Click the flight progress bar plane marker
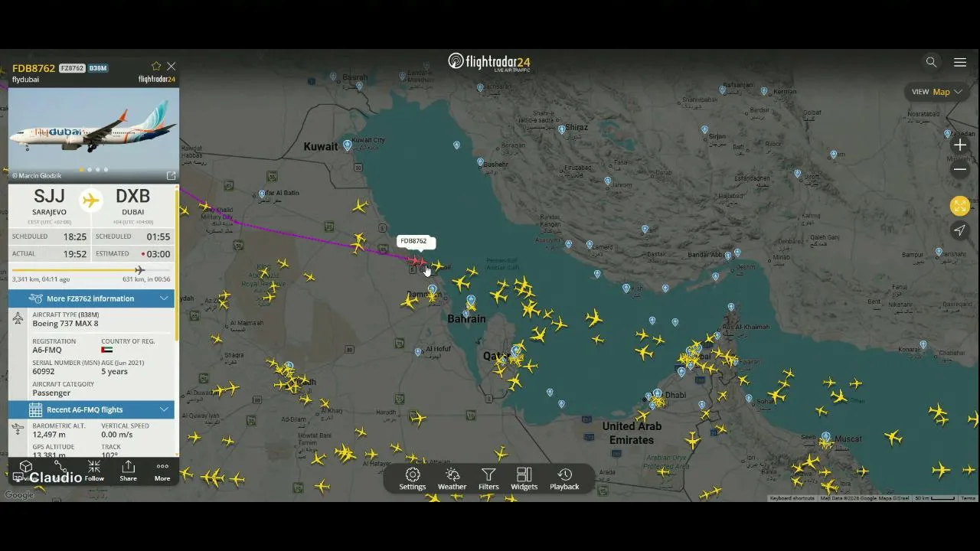Screen dimensions: 980x551 coord(139,270)
